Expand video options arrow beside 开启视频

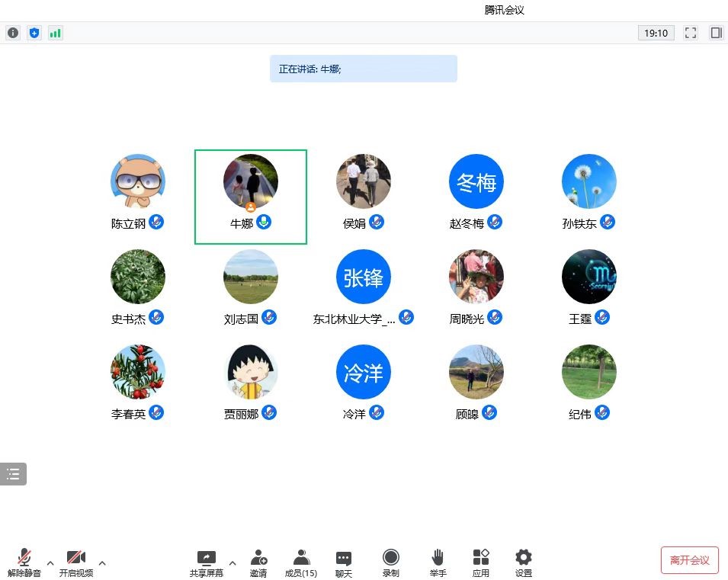(x=102, y=563)
